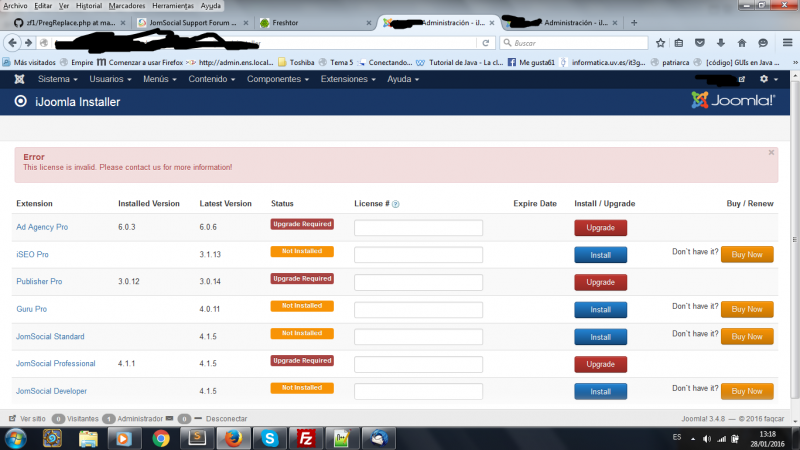The width and height of the screenshot is (800, 450).
Task: Open the Ad Agency Pro extension link
Action: (x=42, y=227)
